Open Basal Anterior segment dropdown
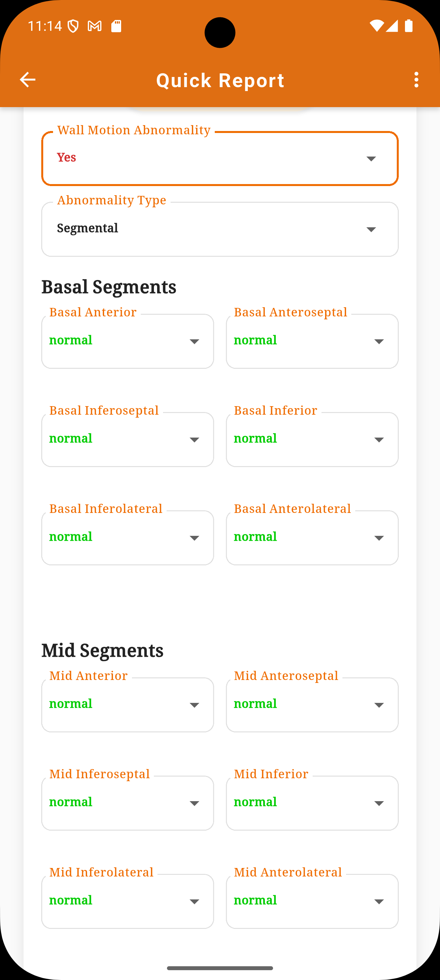 point(127,341)
